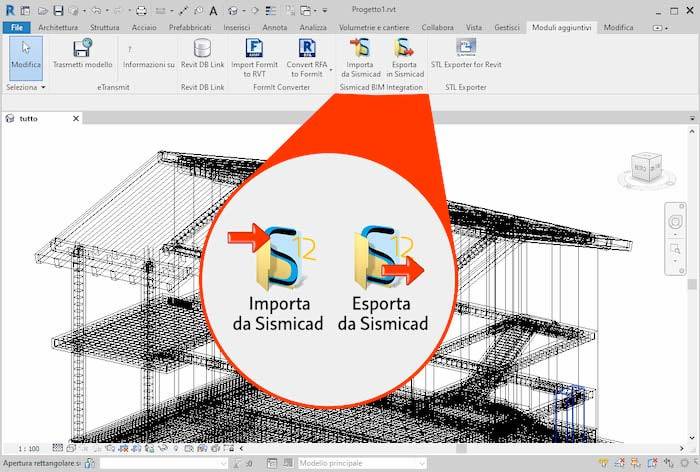
Task: Click the Undo arrow in quick access toolbar
Action: (x=96, y=10)
